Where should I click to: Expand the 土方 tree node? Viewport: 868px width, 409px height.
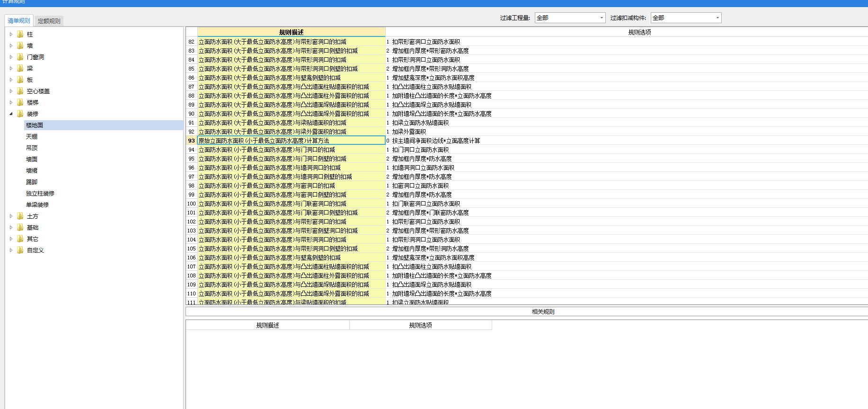(x=11, y=216)
